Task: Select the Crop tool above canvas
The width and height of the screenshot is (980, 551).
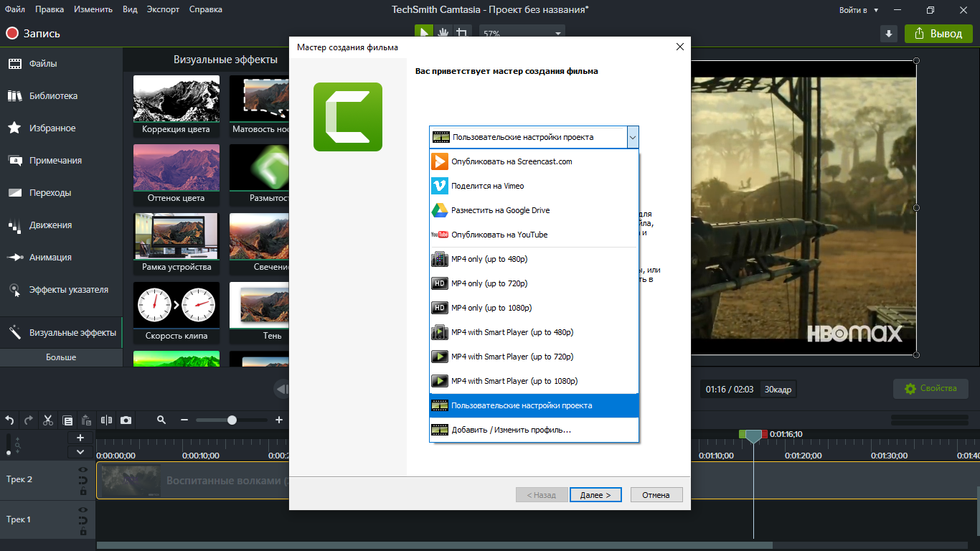Action: click(463, 33)
